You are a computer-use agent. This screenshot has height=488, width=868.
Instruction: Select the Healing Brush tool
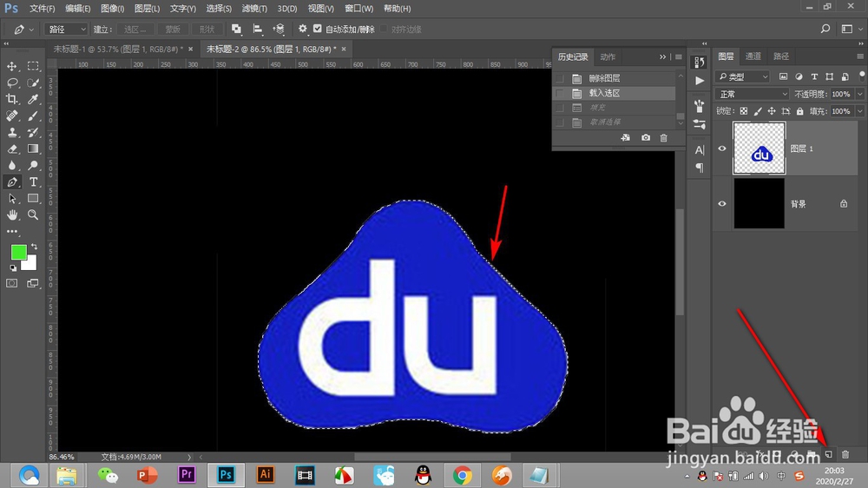(x=11, y=115)
